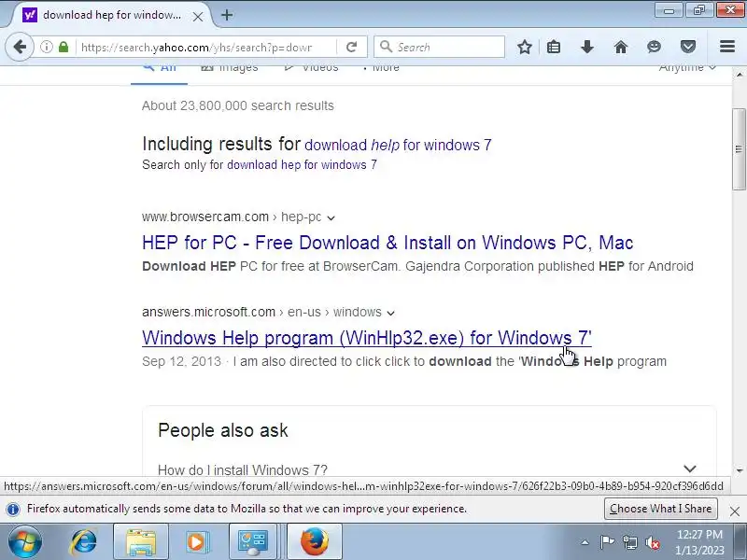Screen dimensions: 747x560
Task: Open the Windows Start menu
Action: click(x=25, y=542)
